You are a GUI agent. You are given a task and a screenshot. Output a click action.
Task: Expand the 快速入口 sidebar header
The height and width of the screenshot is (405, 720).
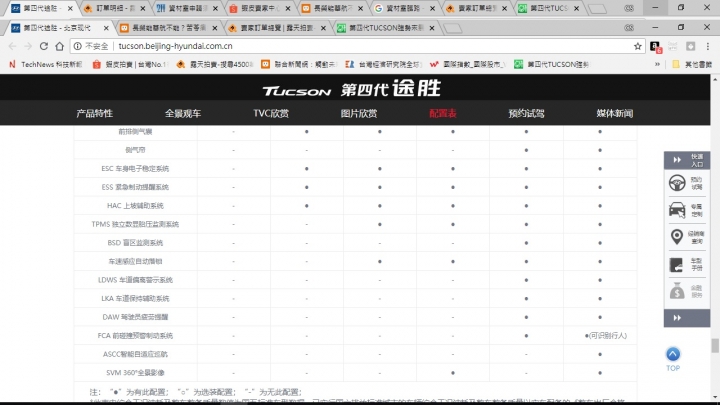686,160
